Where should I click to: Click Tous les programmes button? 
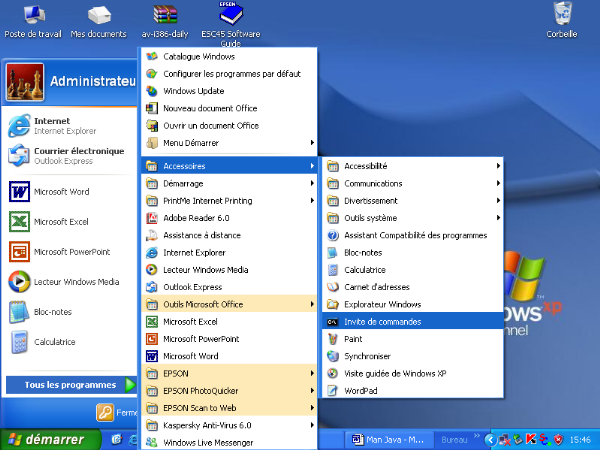[70, 385]
